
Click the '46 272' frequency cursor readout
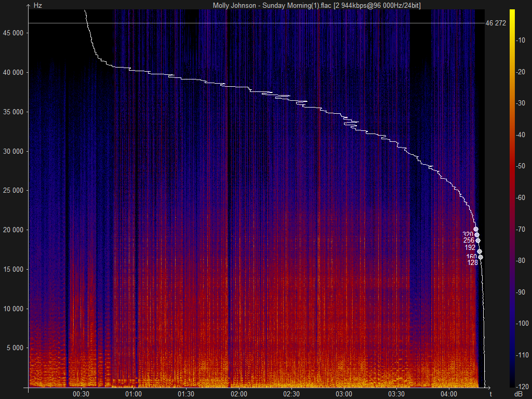point(496,23)
